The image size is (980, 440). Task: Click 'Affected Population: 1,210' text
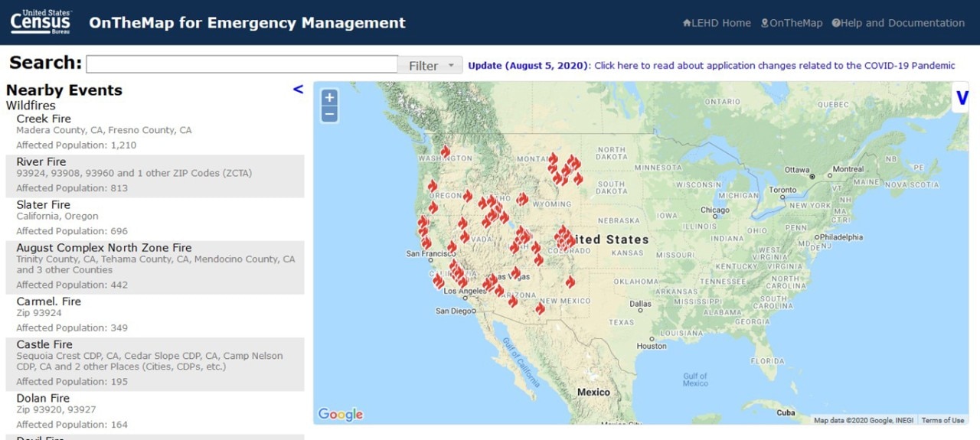[77, 145]
